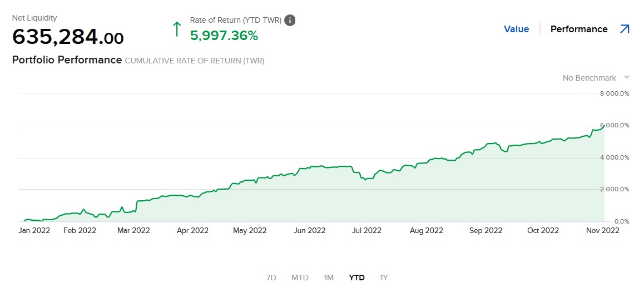This screenshot has width=644, height=297.
Task: Choose the 1M time range
Action: (329, 278)
